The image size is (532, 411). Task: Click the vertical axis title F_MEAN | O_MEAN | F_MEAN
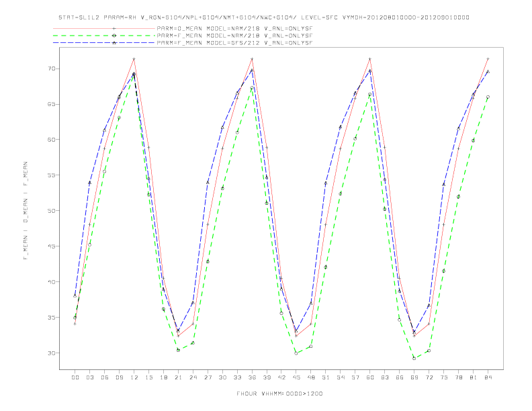pyautogui.click(x=26, y=211)
